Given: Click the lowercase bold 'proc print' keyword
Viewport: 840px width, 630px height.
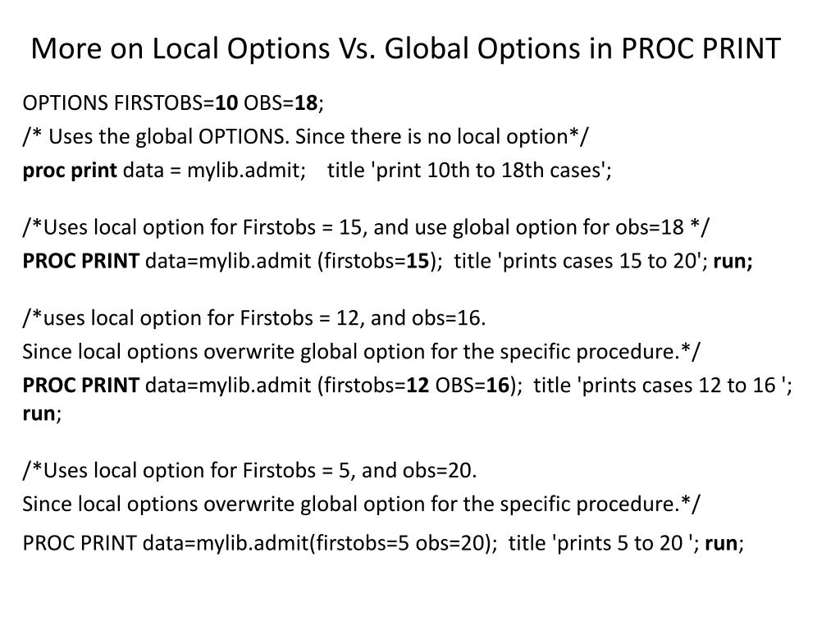Looking at the screenshot, I should pos(70,171).
